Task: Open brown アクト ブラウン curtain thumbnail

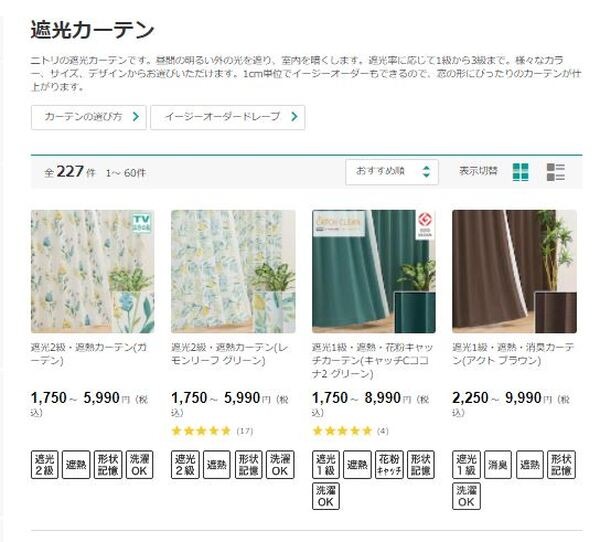Action: click(514, 271)
